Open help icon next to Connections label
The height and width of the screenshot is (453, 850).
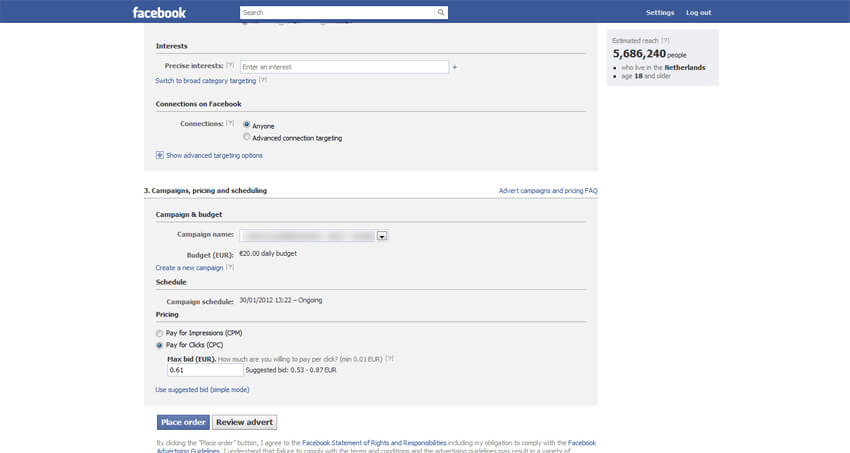tap(230, 124)
